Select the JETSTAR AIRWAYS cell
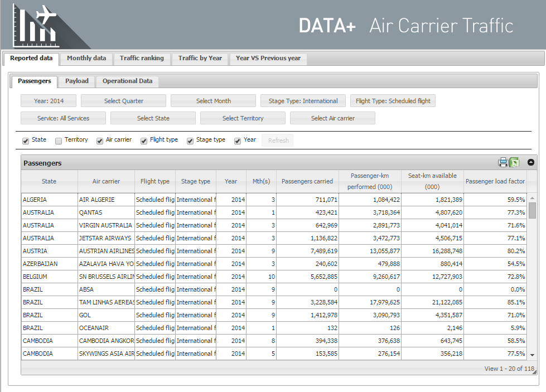This screenshot has height=392, width=546. click(x=106, y=239)
